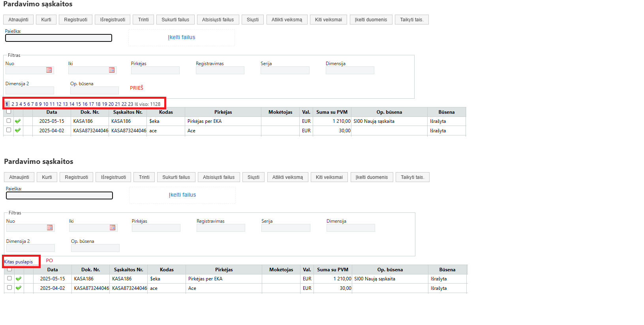The image size is (644, 325).
Task: Click Įkelti duomenis in the PRIEŠ panel
Action: click(x=371, y=20)
